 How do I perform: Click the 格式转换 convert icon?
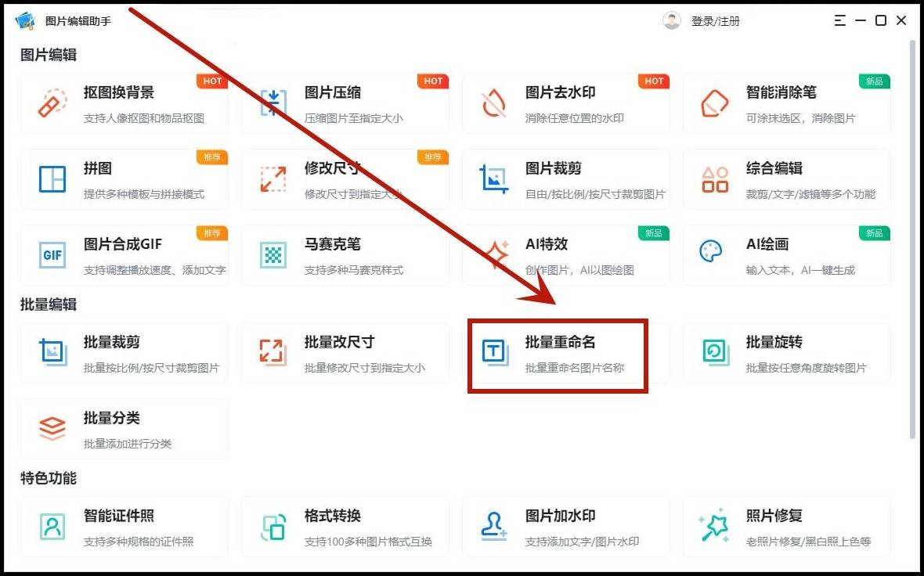point(273,527)
